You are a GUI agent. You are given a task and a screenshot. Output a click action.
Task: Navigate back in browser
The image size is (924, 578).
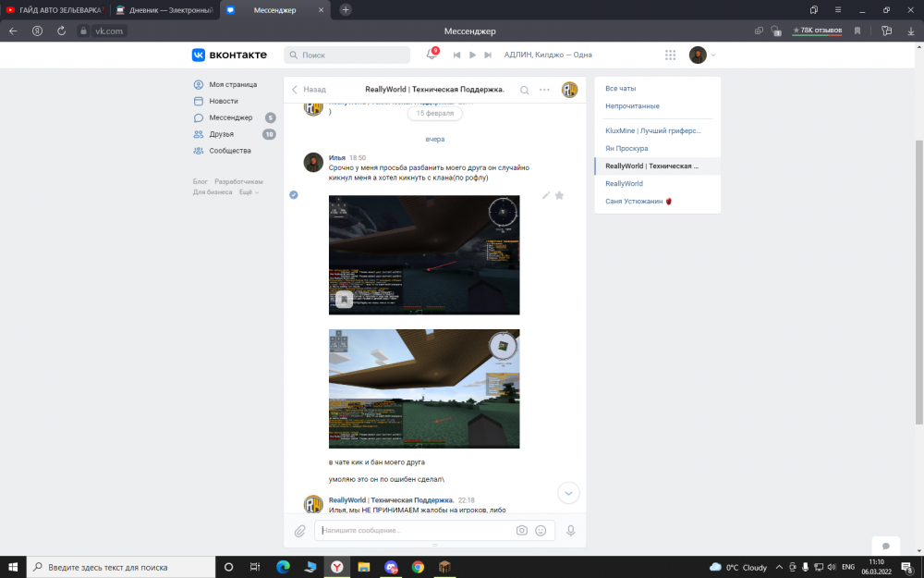point(13,31)
